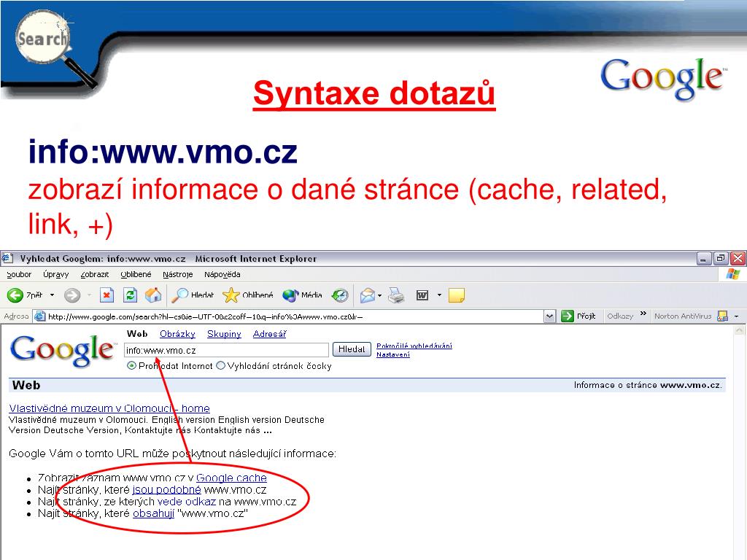
Task: Open the jsou podobné link
Action: [167, 489]
